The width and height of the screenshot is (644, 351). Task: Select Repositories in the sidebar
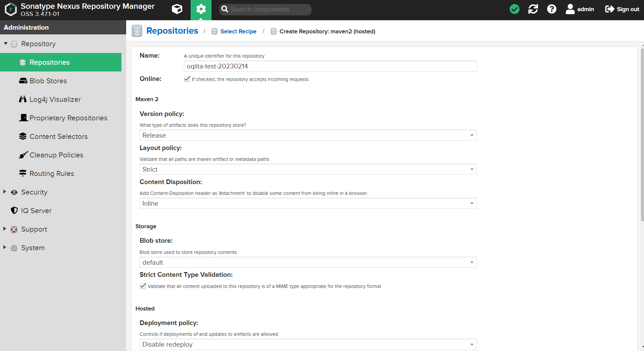[61, 62]
